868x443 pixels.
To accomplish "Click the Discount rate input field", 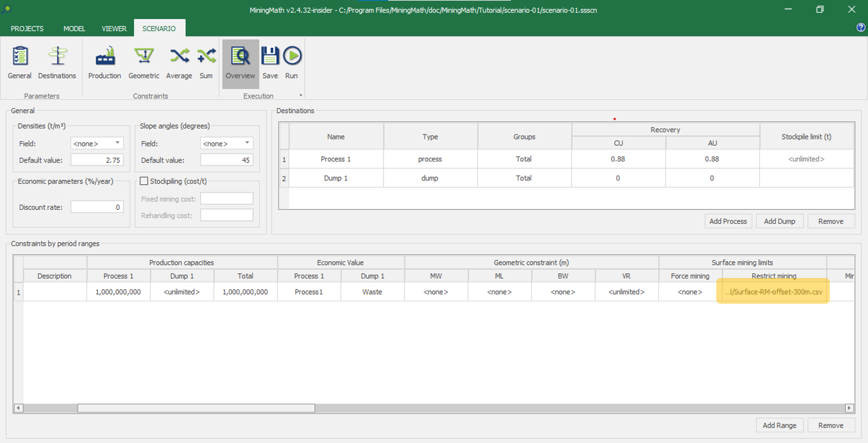I will [x=97, y=207].
